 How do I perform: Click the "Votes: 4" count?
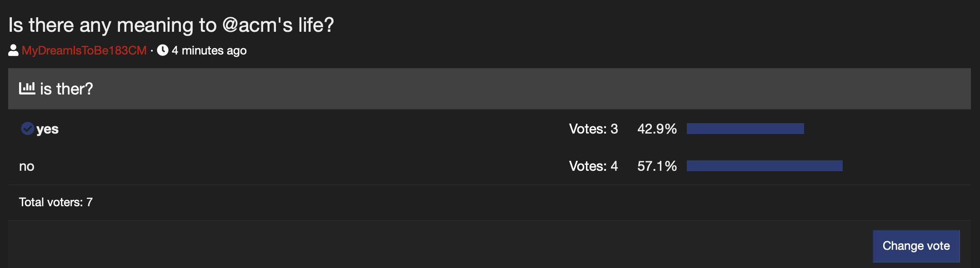click(x=593, y=166)
